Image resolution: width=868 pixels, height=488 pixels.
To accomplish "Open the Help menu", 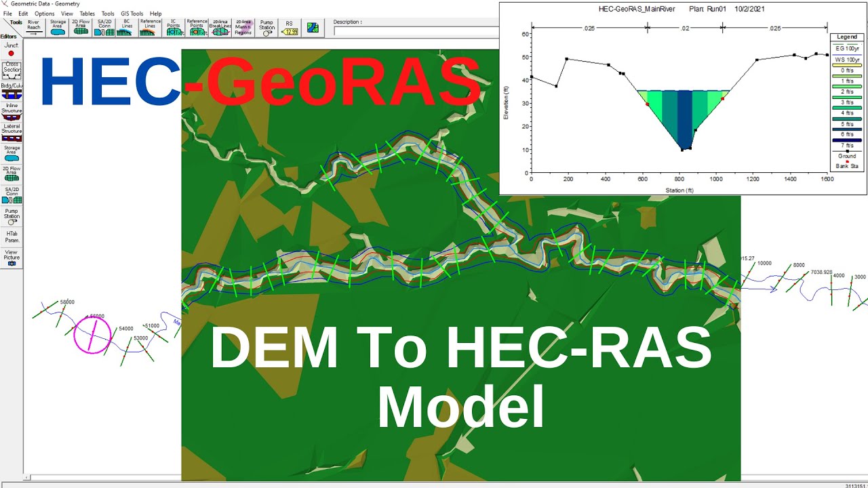I will pos(155,14).
